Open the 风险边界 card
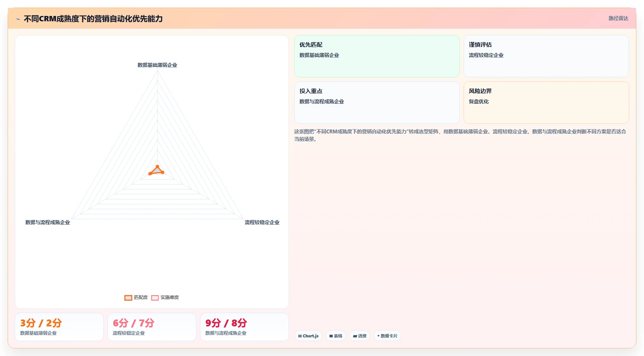The width and height of the screenshot is (644, 356). (546, 103)
